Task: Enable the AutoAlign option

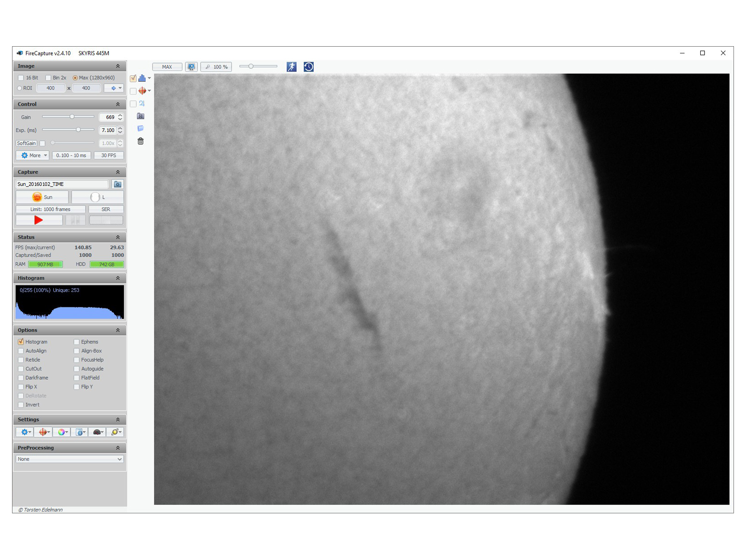Action: (x=21, y=351)
